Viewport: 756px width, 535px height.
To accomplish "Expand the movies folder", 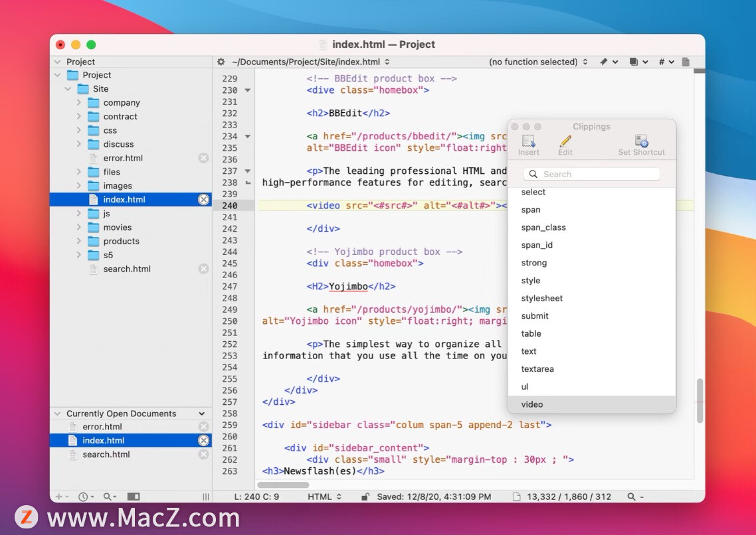I will coord(78,227).
